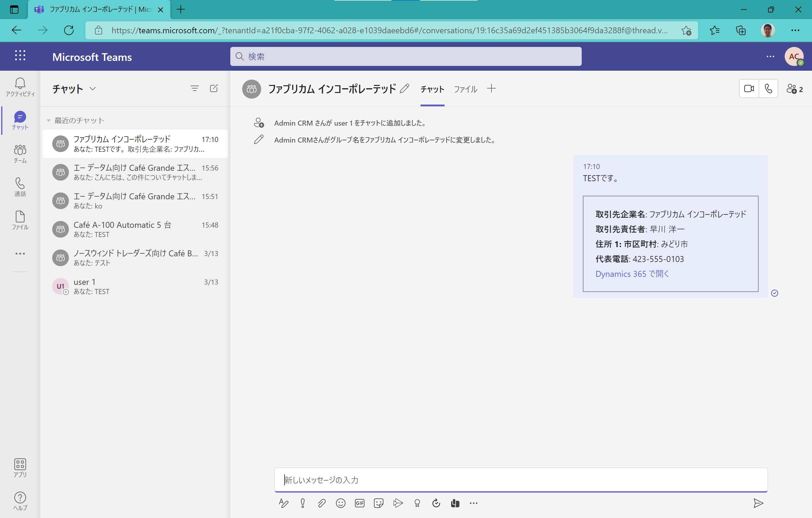812x518 pixels.
Task: Set delivery options exclamation icon
Action: 303,503
